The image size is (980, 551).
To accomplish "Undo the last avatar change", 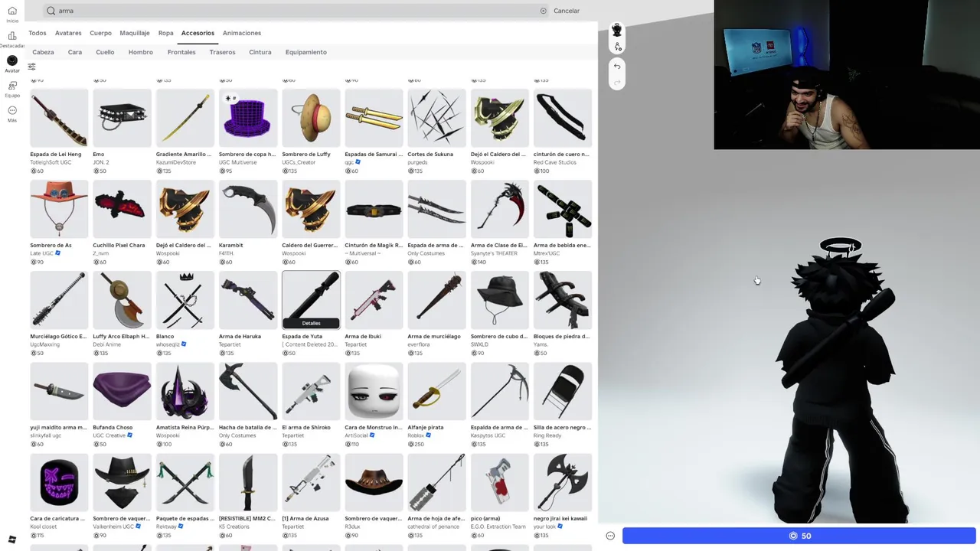I will point(617,66).
